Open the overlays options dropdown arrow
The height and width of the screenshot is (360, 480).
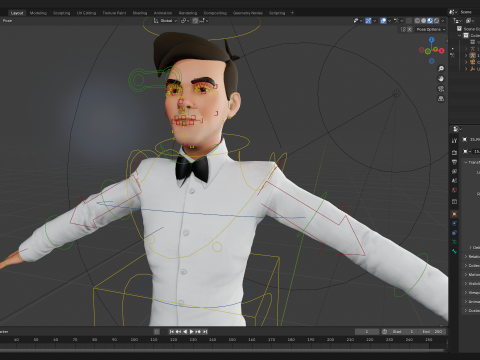(389, 21)
